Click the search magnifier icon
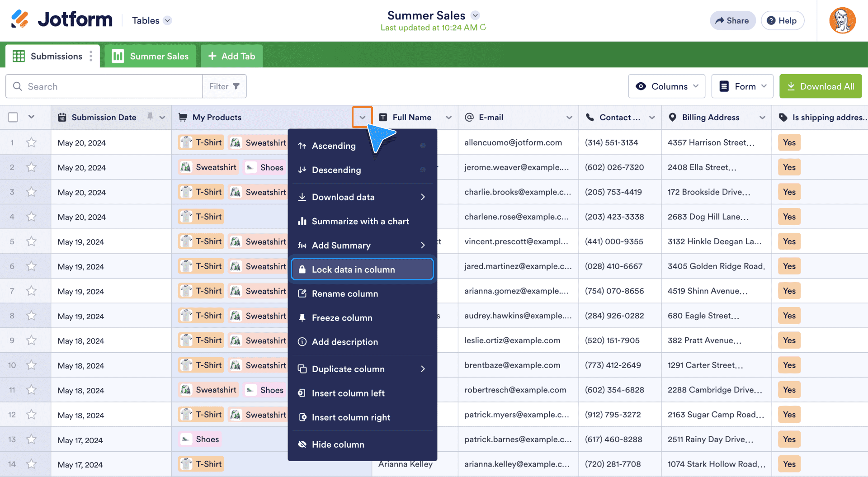Screen dimensions: 868x477 pos(17,86)
